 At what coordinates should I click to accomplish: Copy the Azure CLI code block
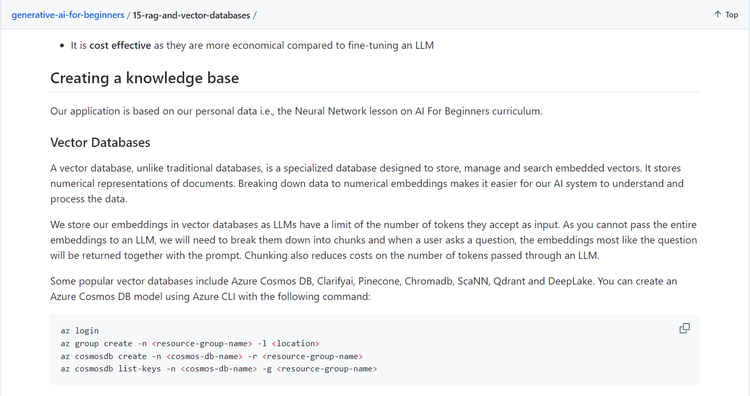tap(684, 329)
